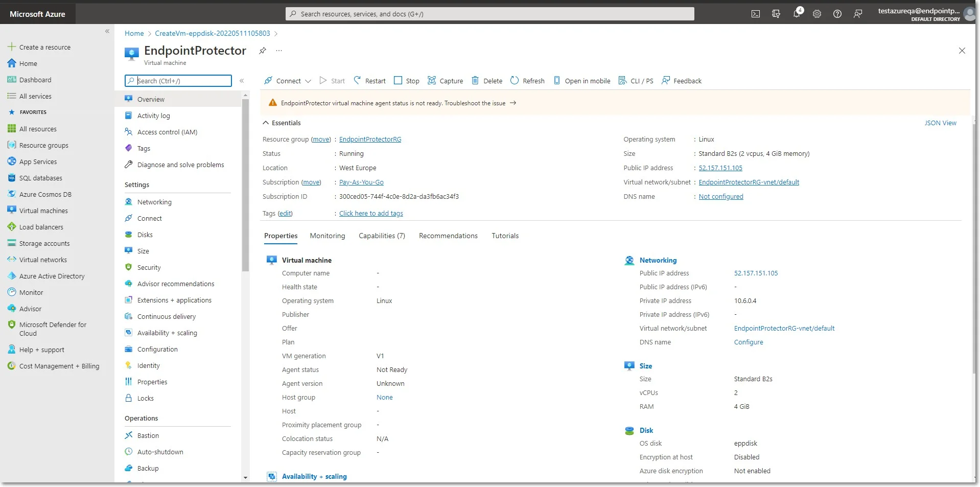This screenshot has width=980, height=487.
Task: Delete the virtual machine
Action: (x=487, y=81)
